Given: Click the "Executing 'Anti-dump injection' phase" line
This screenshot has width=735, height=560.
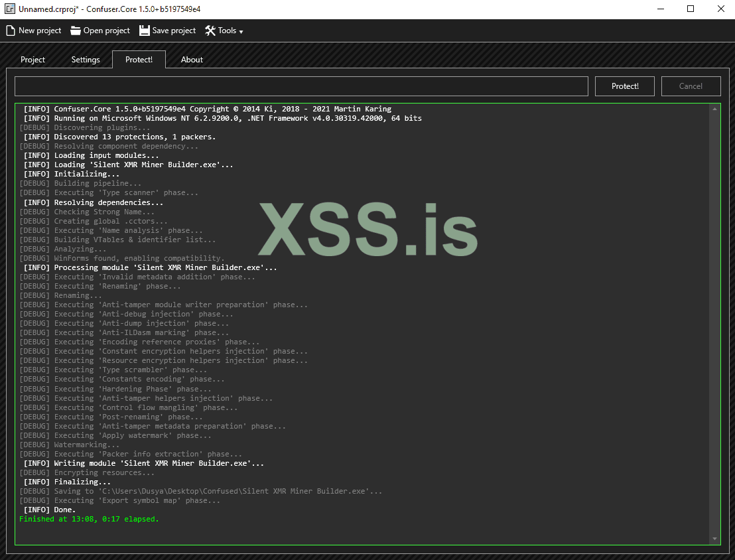Looking at the screenshot, I should [124, 324].
